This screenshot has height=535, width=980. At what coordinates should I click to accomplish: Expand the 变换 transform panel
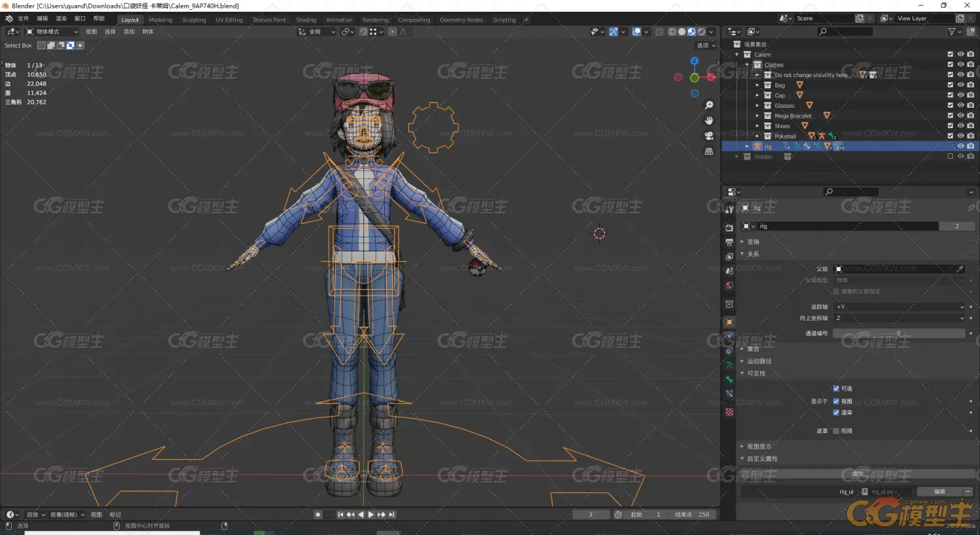(x=753, y=242)
